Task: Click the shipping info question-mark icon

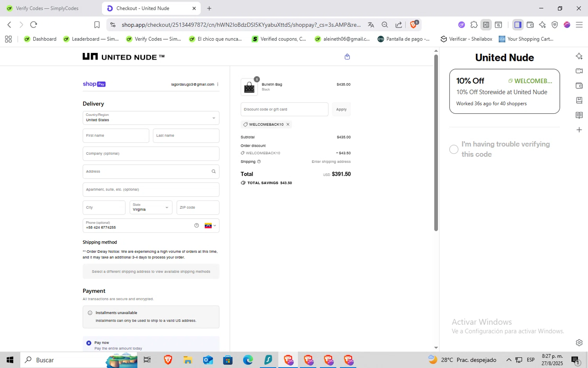Action: [x=259, y=162]
